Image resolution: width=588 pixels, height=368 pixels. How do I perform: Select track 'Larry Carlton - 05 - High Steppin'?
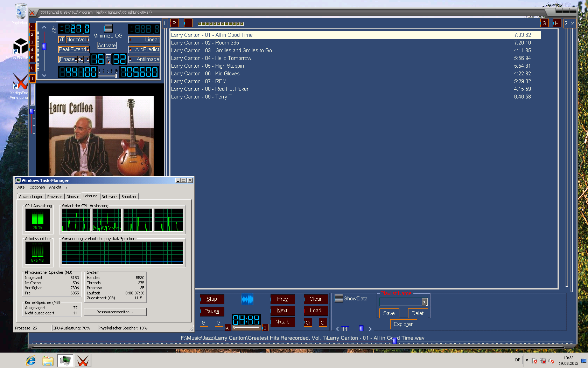356,66
